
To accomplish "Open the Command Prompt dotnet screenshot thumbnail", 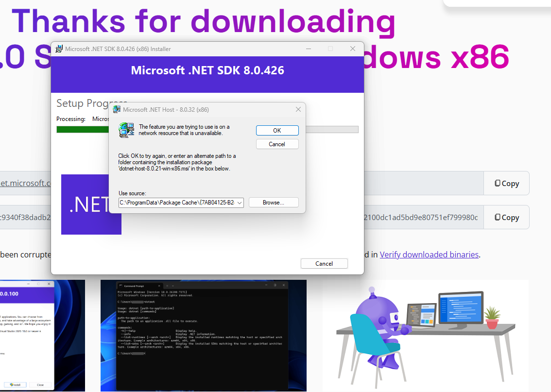I will (x=204, y=336).
